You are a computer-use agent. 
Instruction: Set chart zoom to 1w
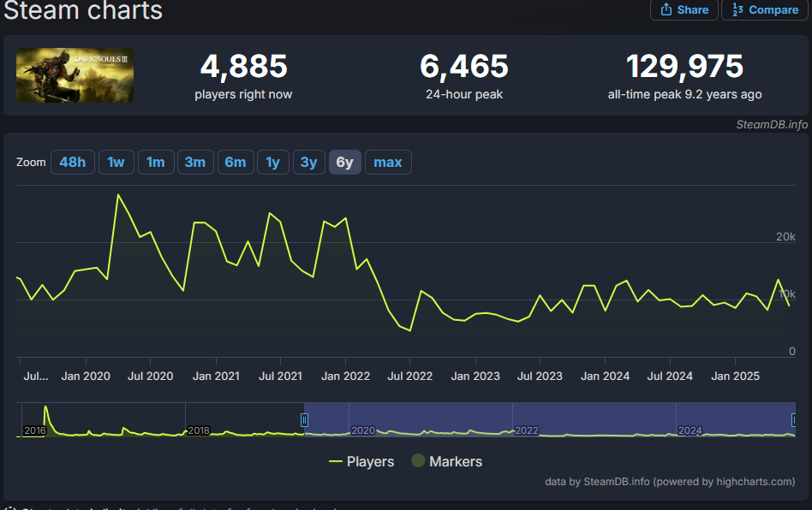click(116, 162)
